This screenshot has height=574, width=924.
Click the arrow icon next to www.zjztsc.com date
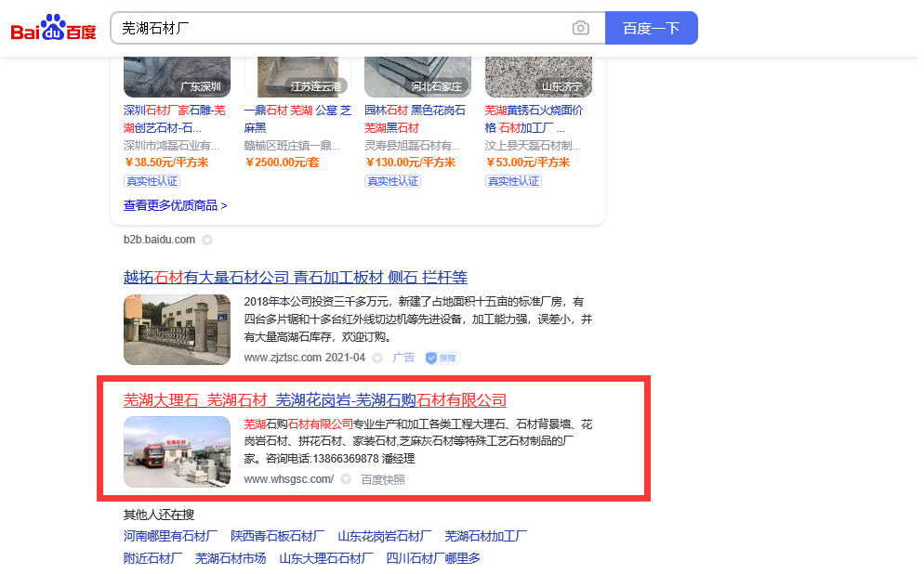coord(377,358)
